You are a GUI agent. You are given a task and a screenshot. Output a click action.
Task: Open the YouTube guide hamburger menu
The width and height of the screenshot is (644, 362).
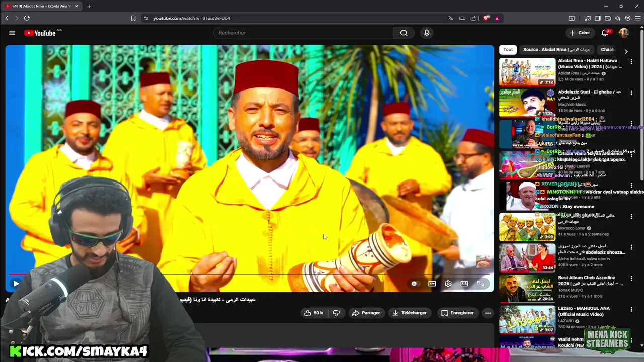(x=12, y=33)
